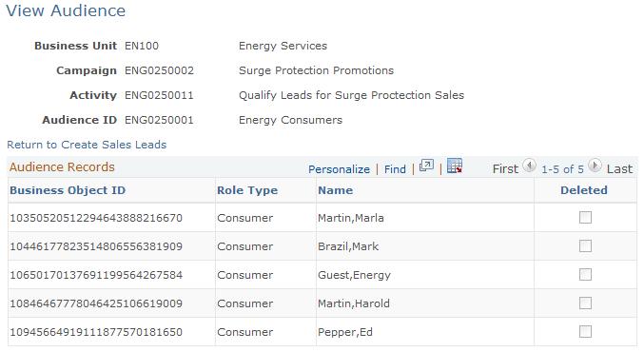Select the name Brazil,Mark
The image size is (644, 352).
348,246
